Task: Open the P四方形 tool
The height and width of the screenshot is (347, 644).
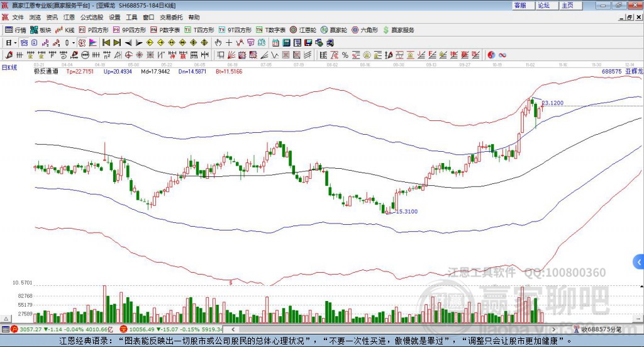Action: [x=94, y=30]
